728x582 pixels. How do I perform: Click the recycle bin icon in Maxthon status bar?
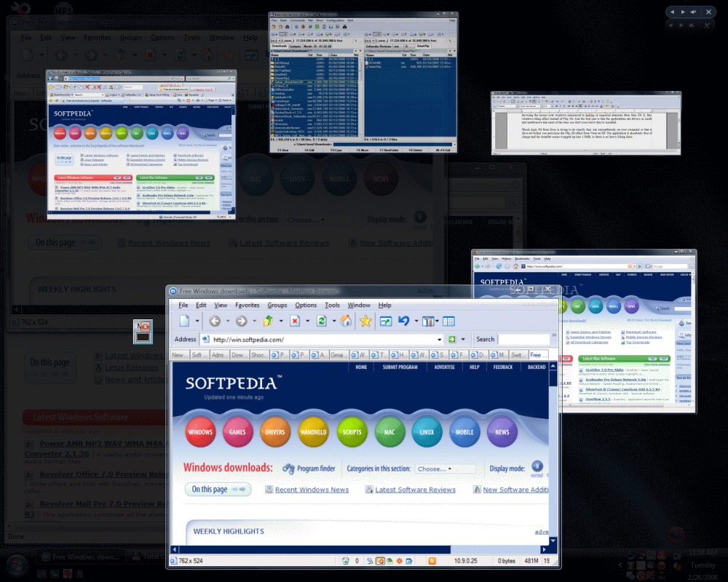tap(345, 561)
